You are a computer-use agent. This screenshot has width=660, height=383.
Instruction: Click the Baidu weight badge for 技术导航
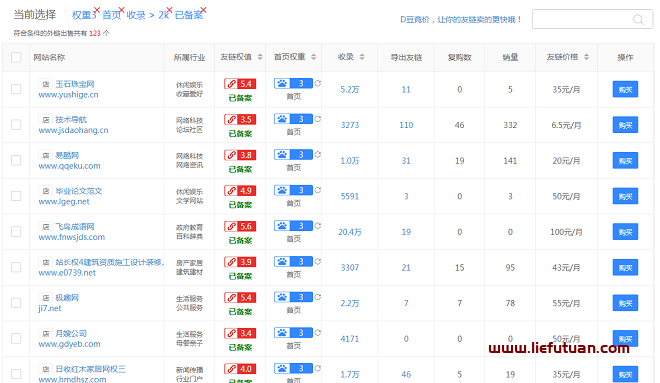tap(293, 119)
